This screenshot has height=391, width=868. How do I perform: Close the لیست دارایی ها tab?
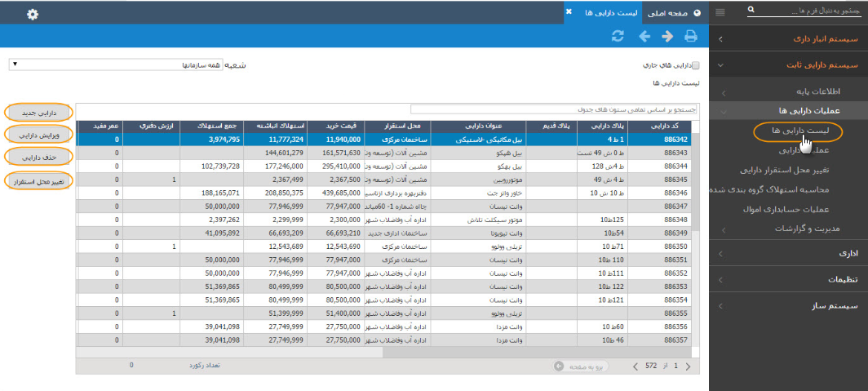pyautogui.click(x=569, y=11)
